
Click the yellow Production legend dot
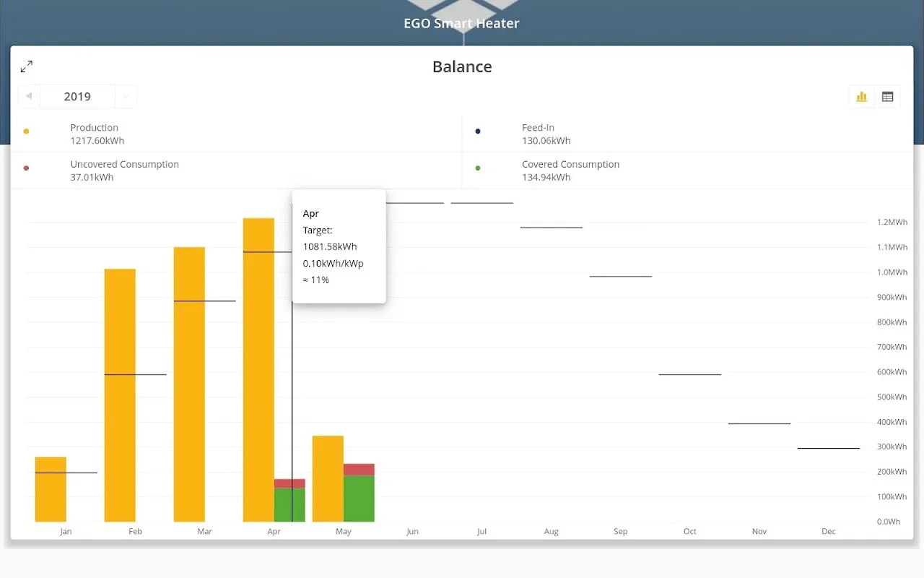[x=27, y=131]
